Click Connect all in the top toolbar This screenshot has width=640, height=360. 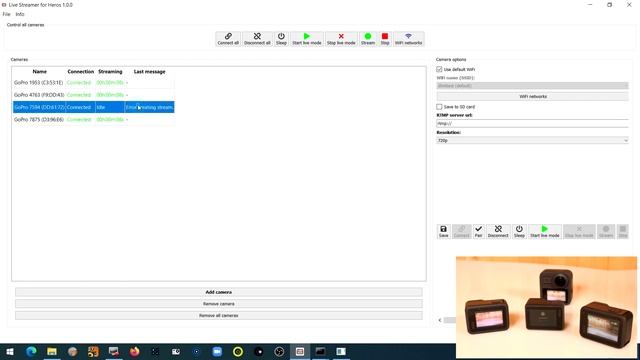(228, 39)
